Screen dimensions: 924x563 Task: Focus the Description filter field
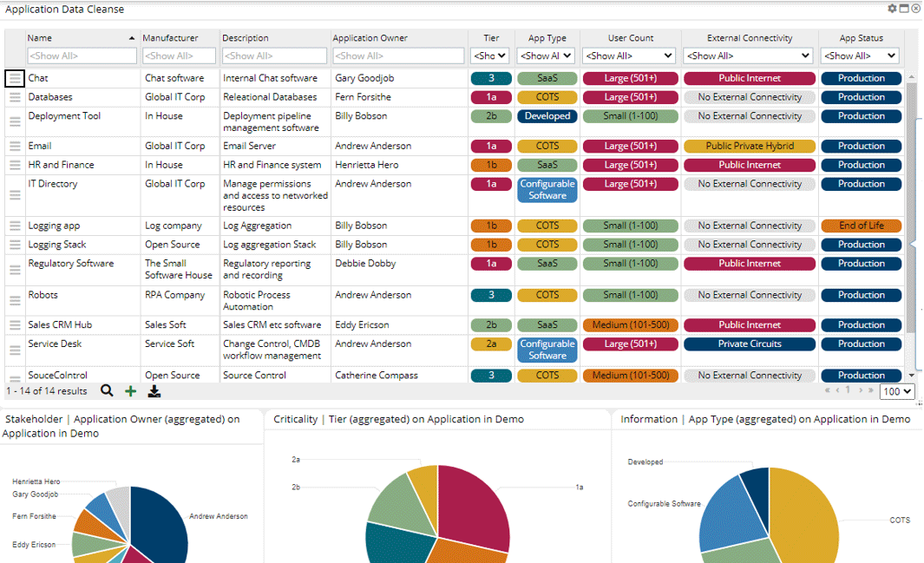(x=274, y=56)
